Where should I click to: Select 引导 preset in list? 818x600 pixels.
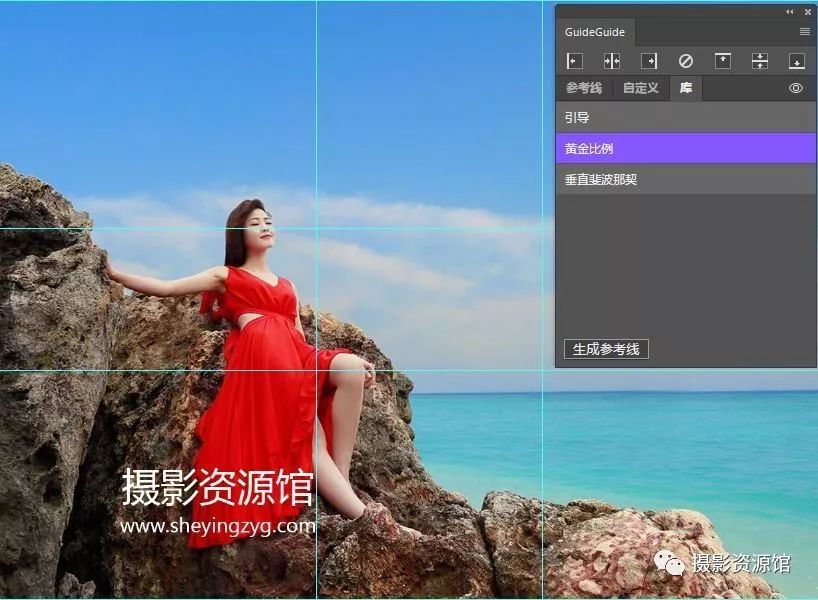pos(685,117)
